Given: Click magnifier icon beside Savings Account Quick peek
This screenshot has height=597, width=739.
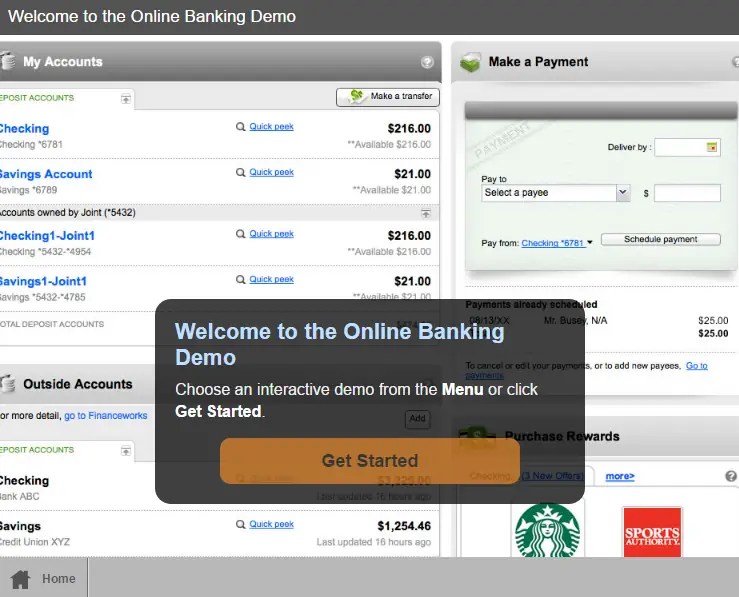Looking at the screenshot, I should pyautogui.click(x=240, y=172).
